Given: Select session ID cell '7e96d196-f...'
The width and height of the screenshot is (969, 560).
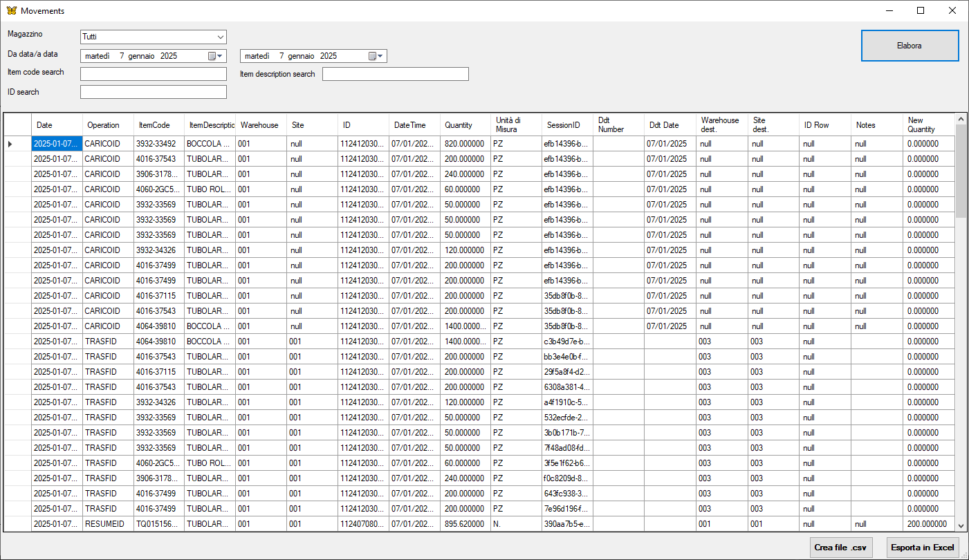Looking at the screenshot, I should point(569,509).
